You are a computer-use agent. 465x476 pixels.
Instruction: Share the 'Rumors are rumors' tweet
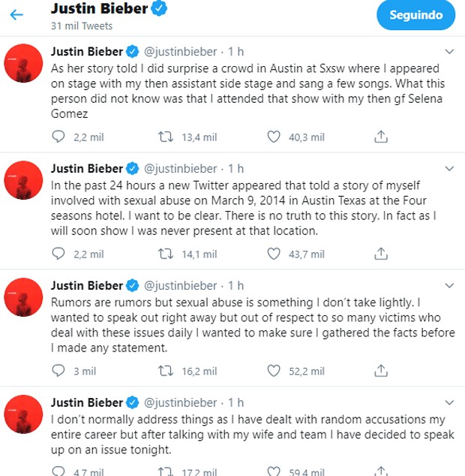coord(381,371)
